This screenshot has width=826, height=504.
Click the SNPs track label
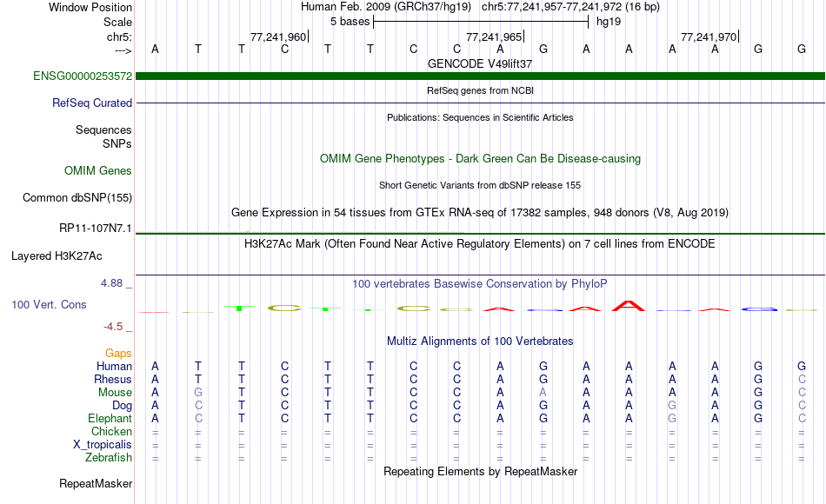click(x=117, y=143)
